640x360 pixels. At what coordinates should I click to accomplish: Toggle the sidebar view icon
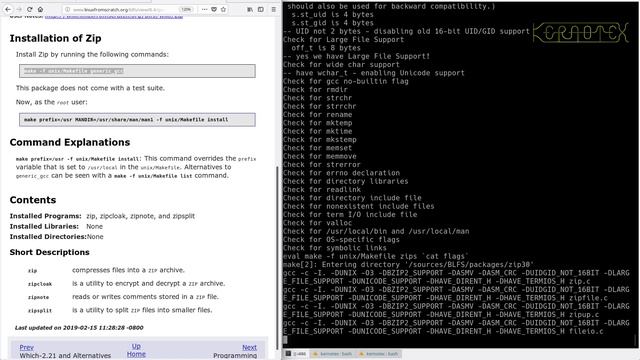[260, 9]
